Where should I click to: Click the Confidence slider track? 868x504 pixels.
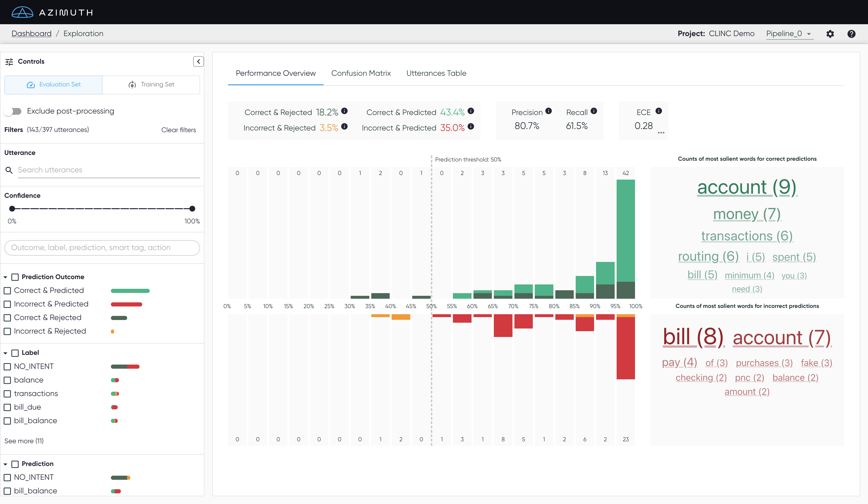click(x=102, y=209)
